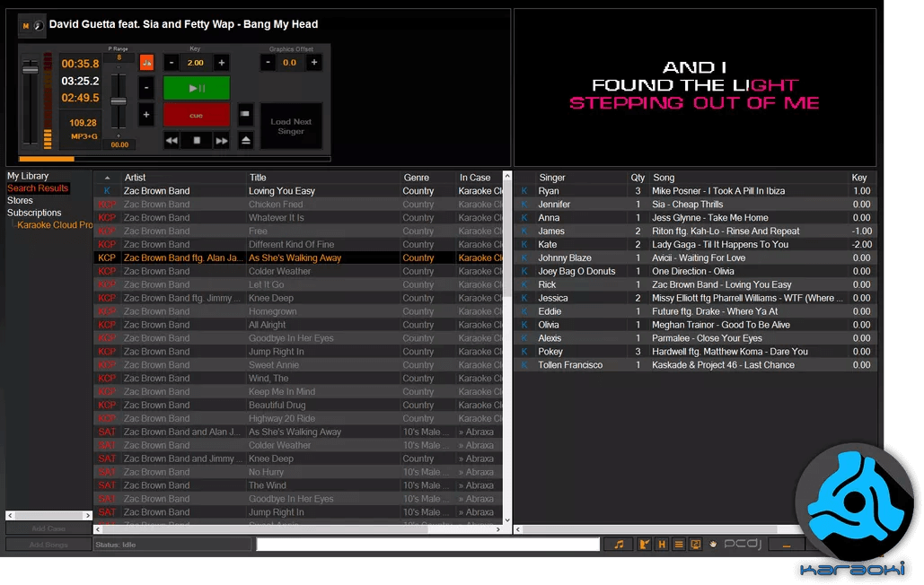
Task: Click the fast forward button
Action: 221,140
